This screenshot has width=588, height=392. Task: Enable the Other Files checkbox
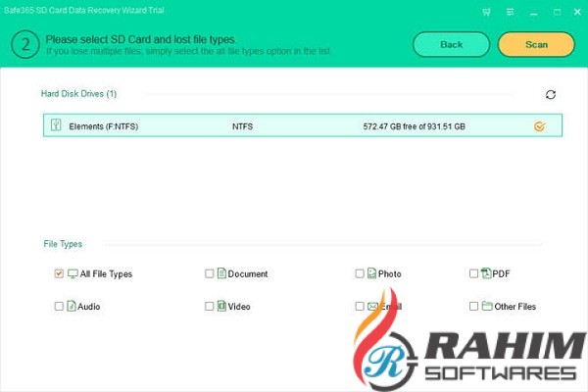coord(473,306)
